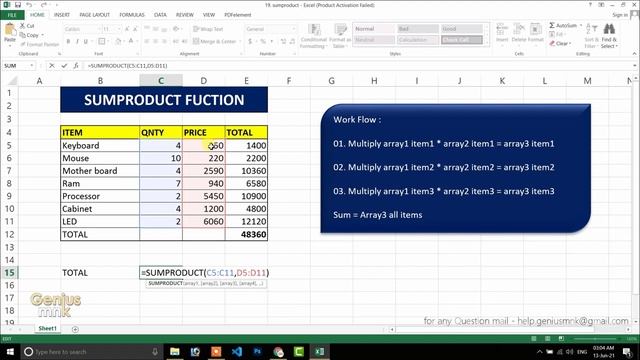Switch to the INSERT tab
Viewport: 640px width, 360px height.
(62, 15)
